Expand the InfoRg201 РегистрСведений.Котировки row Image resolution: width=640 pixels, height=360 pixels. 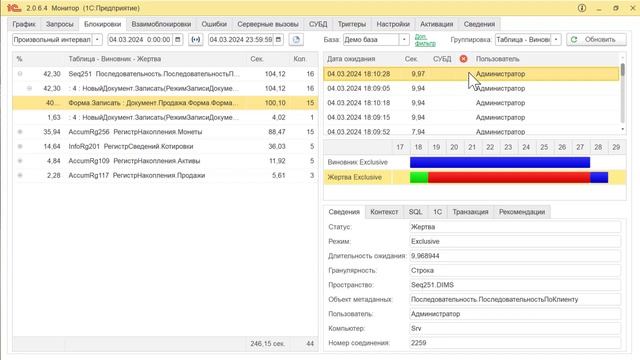[x=20, y=147]
